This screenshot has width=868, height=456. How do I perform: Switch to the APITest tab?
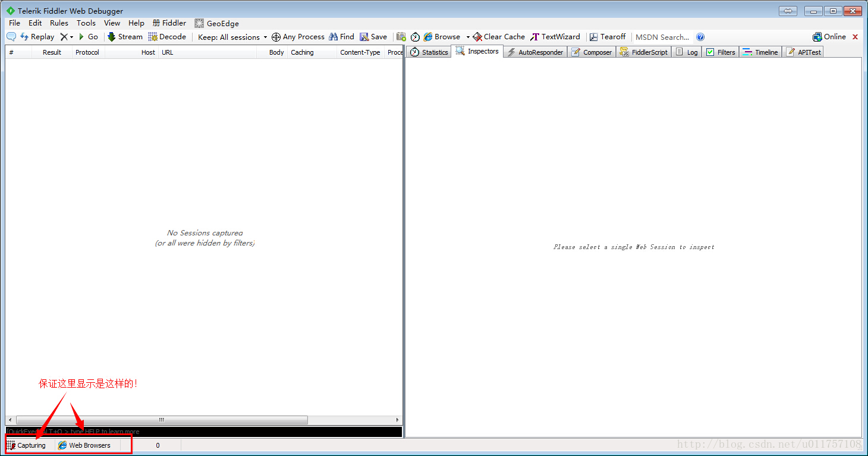(803, 52)
